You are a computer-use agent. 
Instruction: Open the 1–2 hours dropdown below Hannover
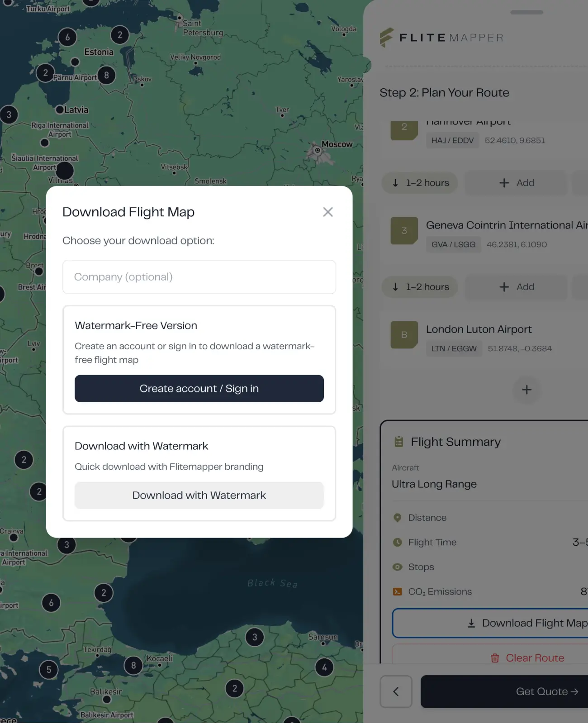click(420, 183)
